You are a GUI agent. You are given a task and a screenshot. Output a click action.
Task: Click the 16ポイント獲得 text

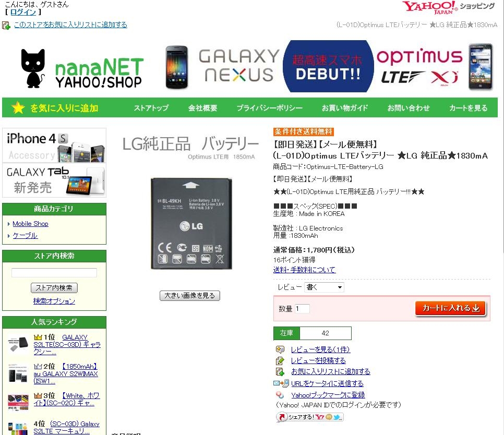[294, 260]
